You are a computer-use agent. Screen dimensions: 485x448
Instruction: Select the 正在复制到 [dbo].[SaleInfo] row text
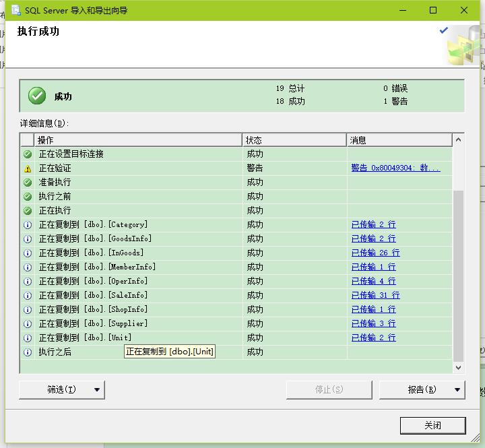click(93, 296)
